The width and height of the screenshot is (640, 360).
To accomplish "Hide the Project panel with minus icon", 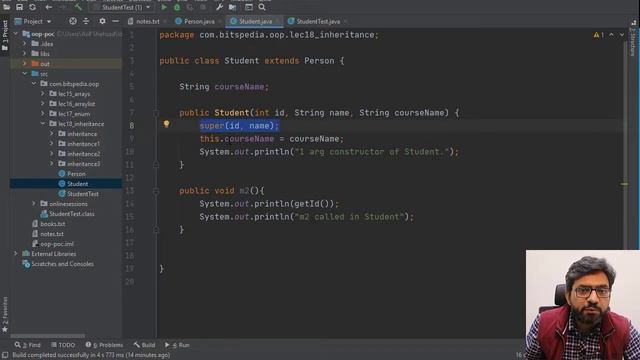I will [x=116, y=21].
